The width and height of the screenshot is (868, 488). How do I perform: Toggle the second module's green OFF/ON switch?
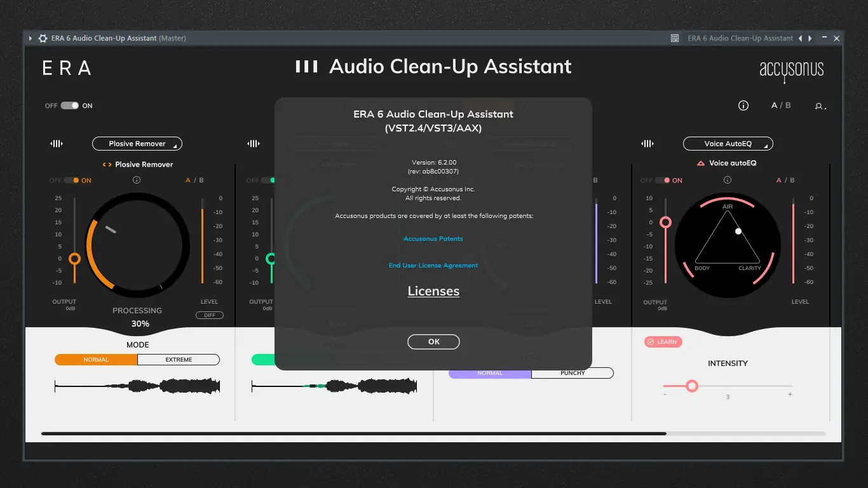(x=268, y=180)
